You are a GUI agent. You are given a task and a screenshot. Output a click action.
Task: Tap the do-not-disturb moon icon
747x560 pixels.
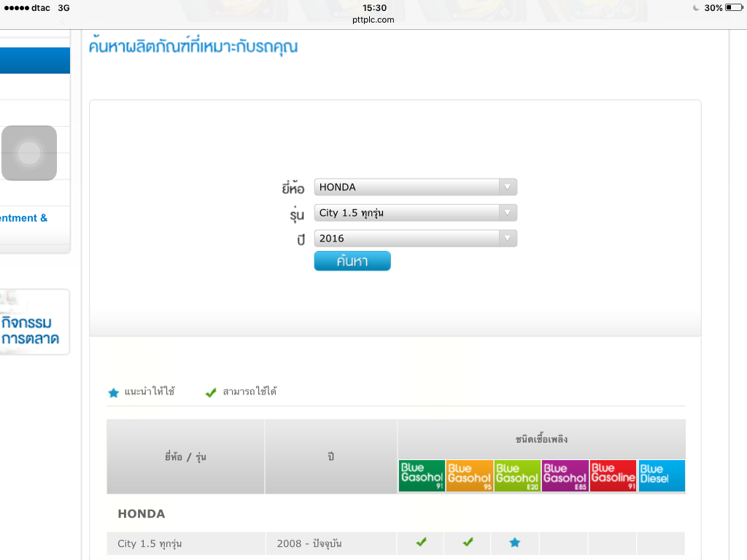[696, 7]
